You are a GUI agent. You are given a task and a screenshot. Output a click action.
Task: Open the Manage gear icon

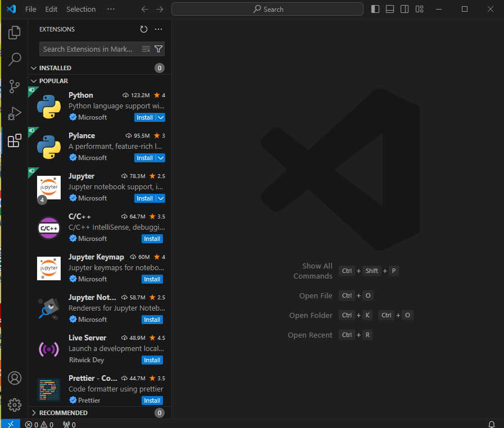click(x=15, y=405)
